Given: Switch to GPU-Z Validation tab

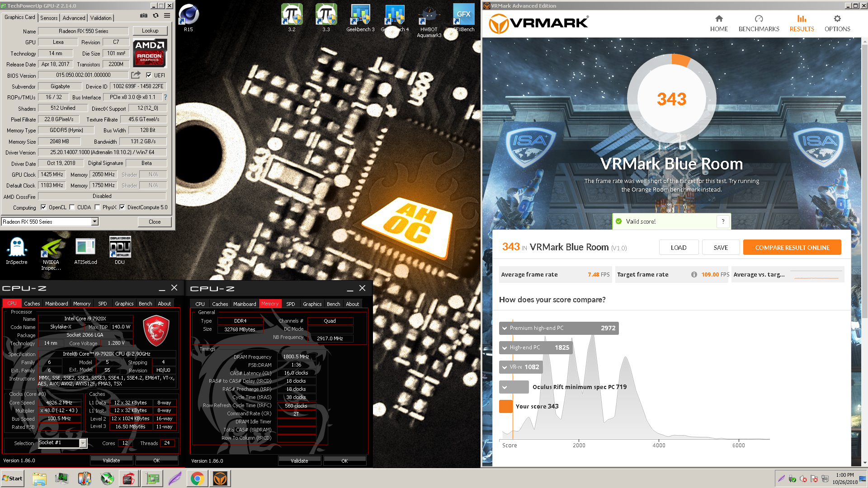Looking at the screenshot, I should [x=101, y=18].
